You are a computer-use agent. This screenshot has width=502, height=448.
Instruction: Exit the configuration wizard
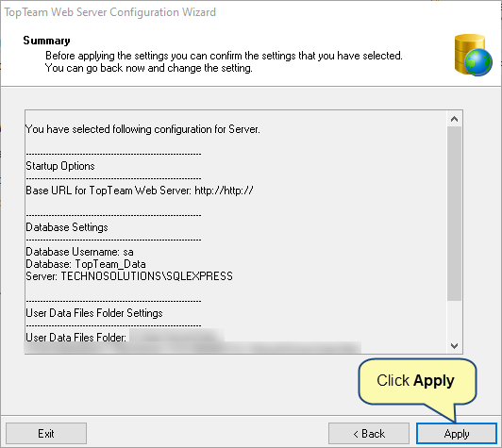click(x=46, y=434)
